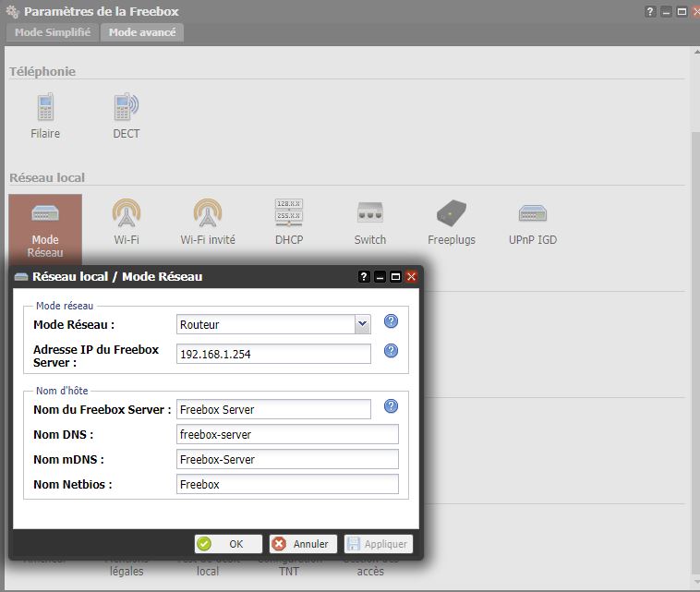Click the Nom Netbios input field
The image size is (700, 592).
coord(287,484)
